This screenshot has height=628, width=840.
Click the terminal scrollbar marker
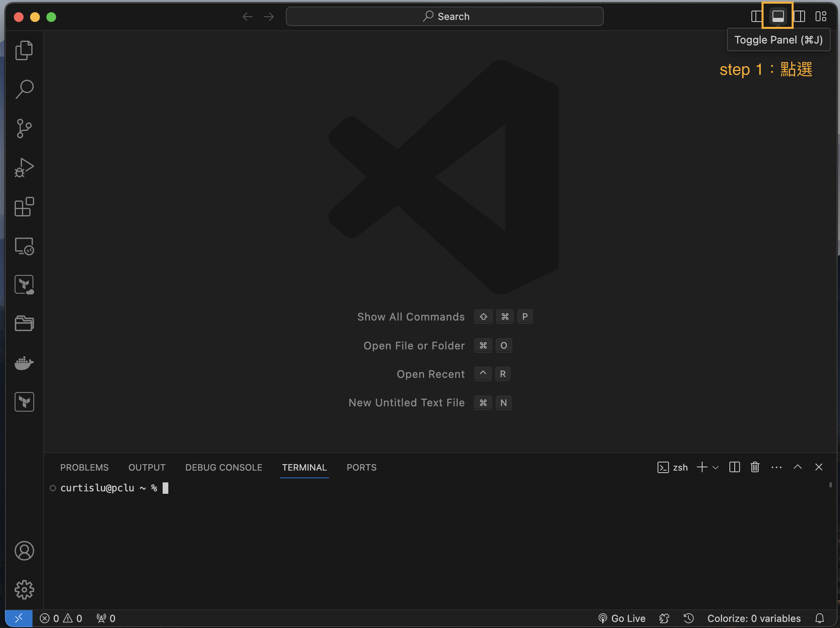[x=830, y=485]
